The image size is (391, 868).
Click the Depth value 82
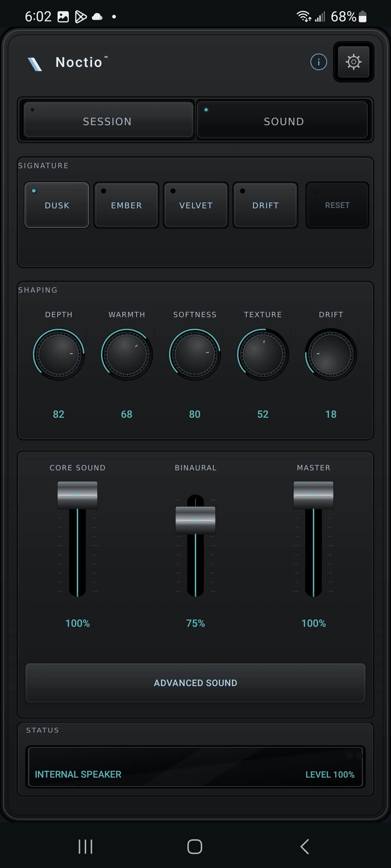(x=59, y=414)
